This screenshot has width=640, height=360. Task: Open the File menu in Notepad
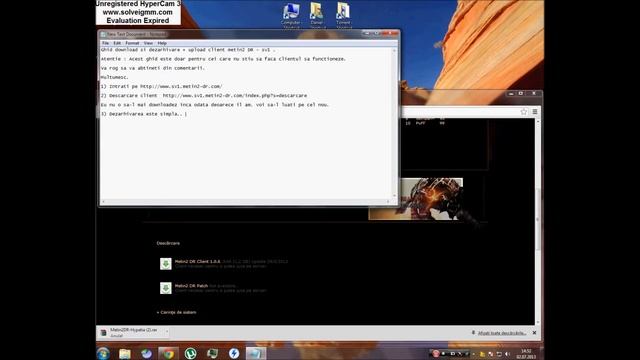point(105,43)
